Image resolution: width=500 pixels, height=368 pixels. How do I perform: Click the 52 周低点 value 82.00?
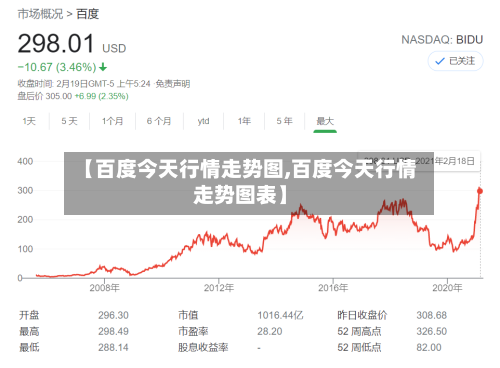pos(429,347)
